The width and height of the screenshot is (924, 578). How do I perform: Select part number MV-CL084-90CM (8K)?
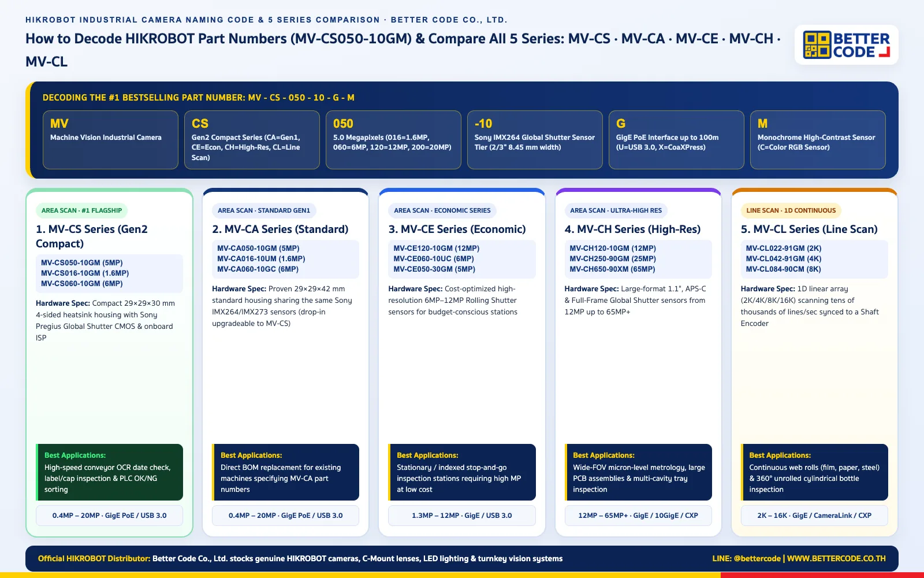[x=784, y=269]
